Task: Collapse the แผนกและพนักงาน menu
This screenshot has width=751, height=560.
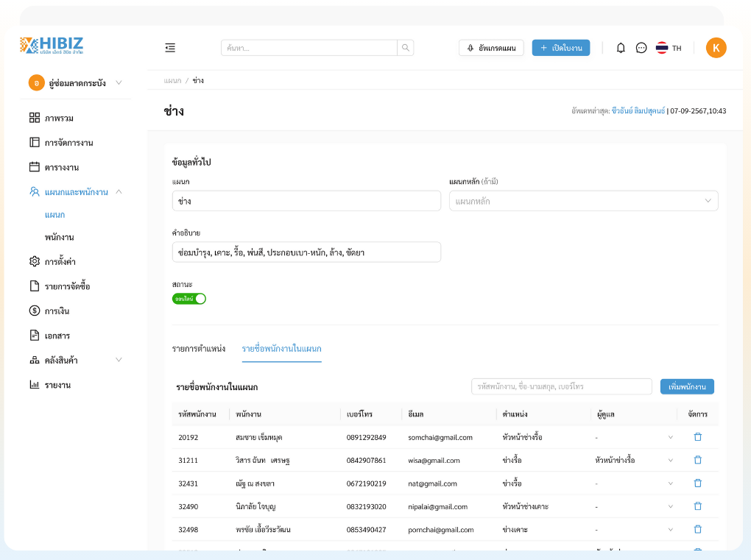Action: [x=119, y=192]
